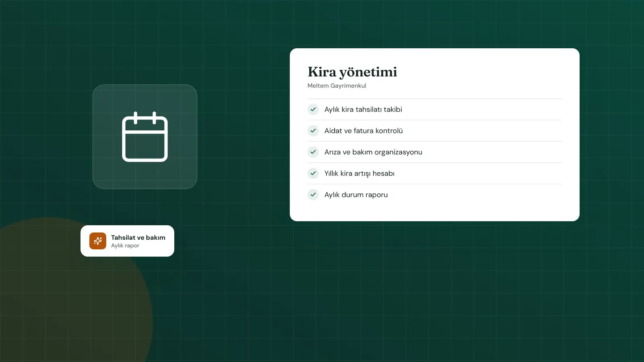Click the Aylık rapor caption
Screen dimensions: 644x362
[125, 246]
